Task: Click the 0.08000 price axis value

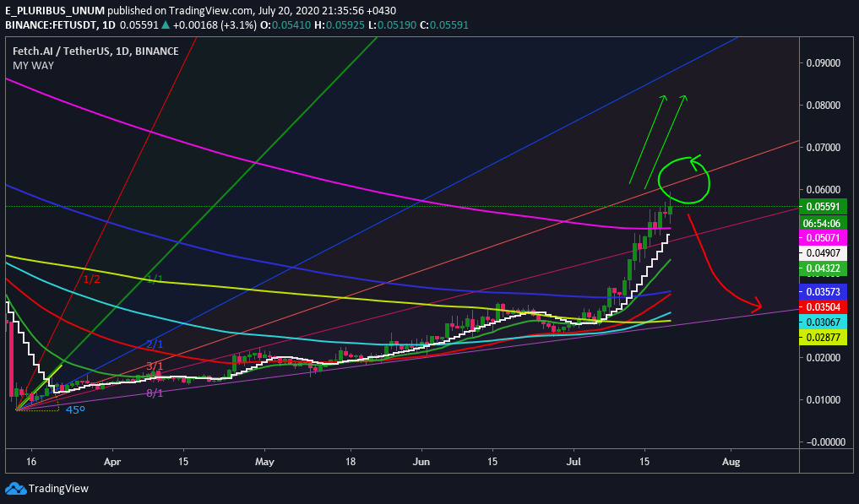Action: [x=824, y=105]
